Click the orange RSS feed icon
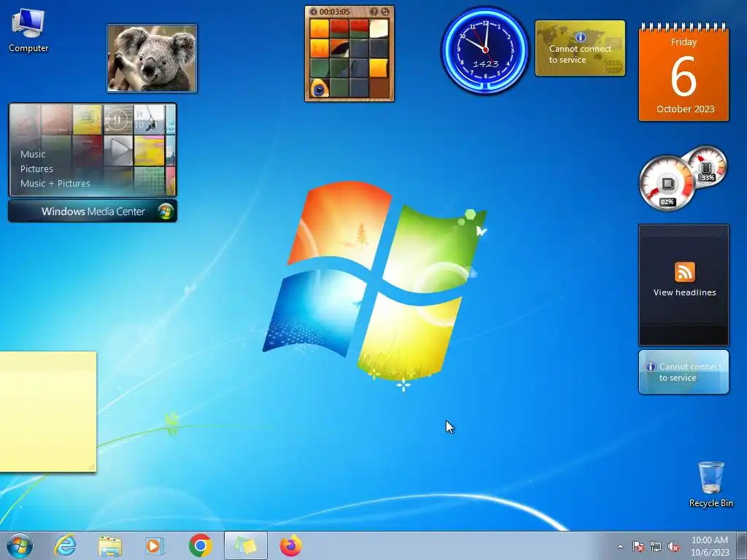This screenshot has height=560, width=747. tap(684, 272)
